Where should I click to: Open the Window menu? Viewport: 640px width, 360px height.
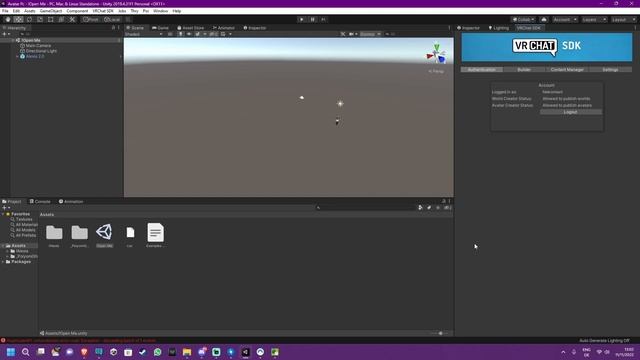point(160,11)
